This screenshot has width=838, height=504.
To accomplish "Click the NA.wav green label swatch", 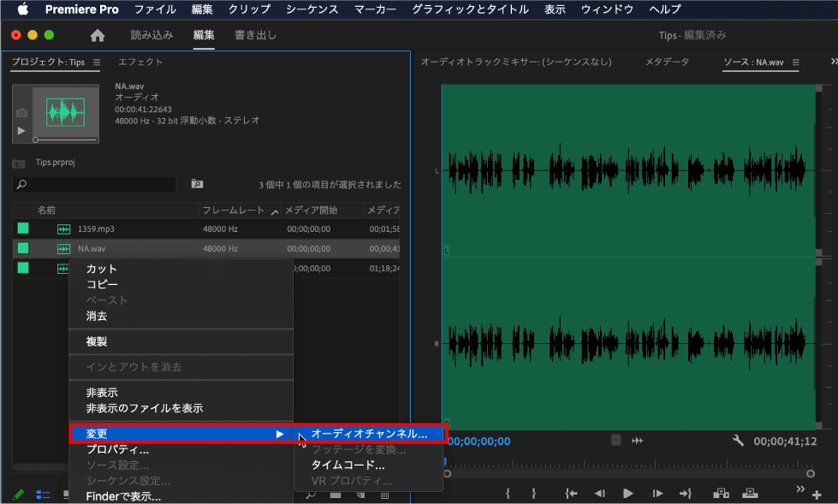I will (x=23, y=248).
